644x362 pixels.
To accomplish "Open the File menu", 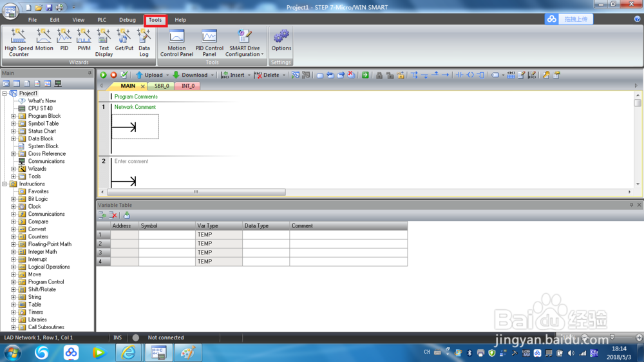I will 32,20.
